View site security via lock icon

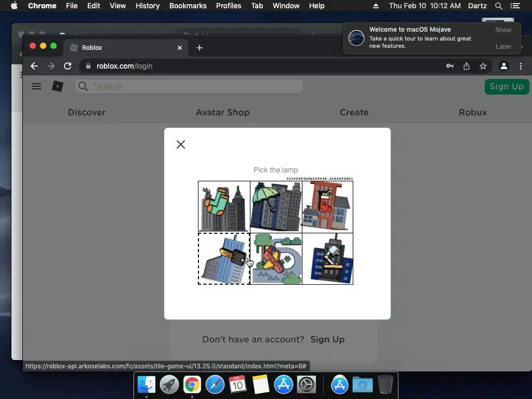pyautogui.click(x=88, y=66)
